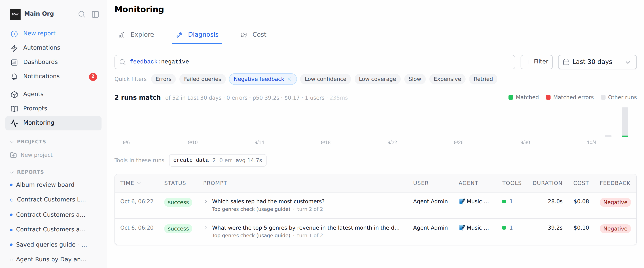Click the search magnifier icon in the sidebar header

pyautogui.click(x=82, y=14)
